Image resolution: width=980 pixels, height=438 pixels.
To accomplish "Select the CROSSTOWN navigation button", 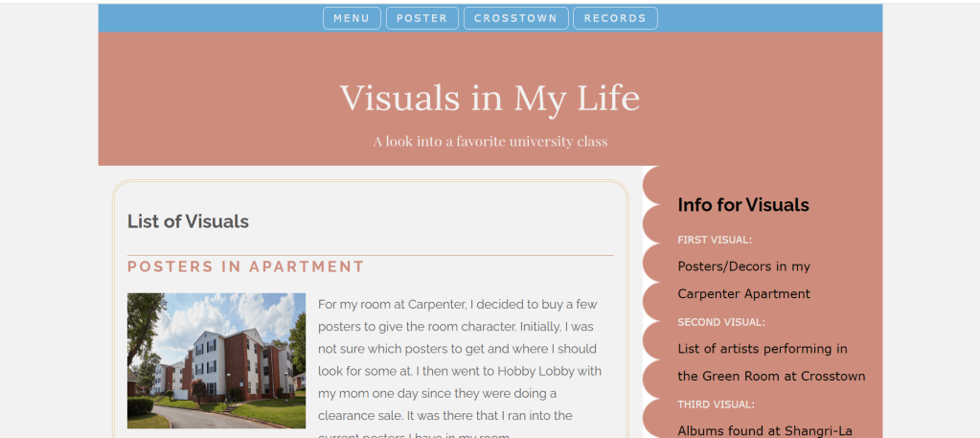I will (515, 18).
